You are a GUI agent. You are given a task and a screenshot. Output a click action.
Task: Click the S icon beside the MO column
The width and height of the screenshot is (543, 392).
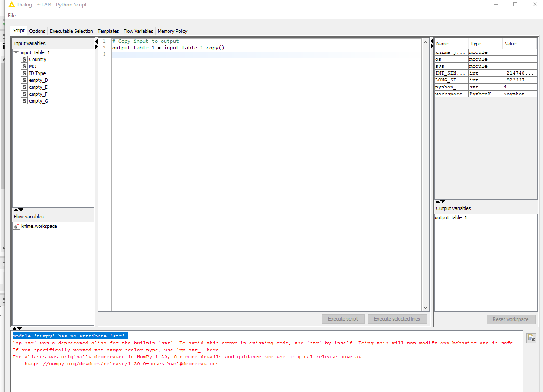(x=24, y=66)
